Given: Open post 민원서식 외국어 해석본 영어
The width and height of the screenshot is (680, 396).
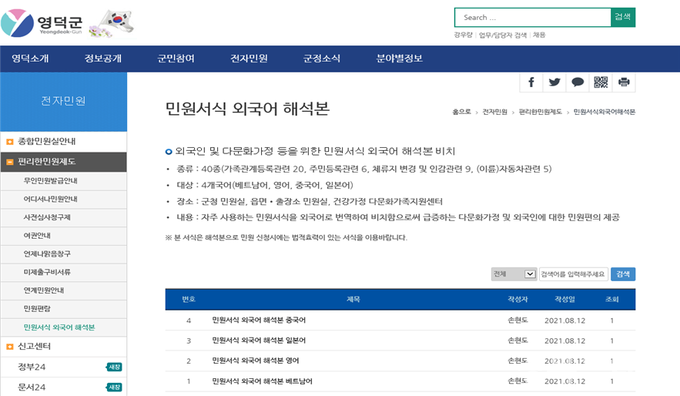Looking at the screenshot, I should pyautogui.click(x=255, y=360).
